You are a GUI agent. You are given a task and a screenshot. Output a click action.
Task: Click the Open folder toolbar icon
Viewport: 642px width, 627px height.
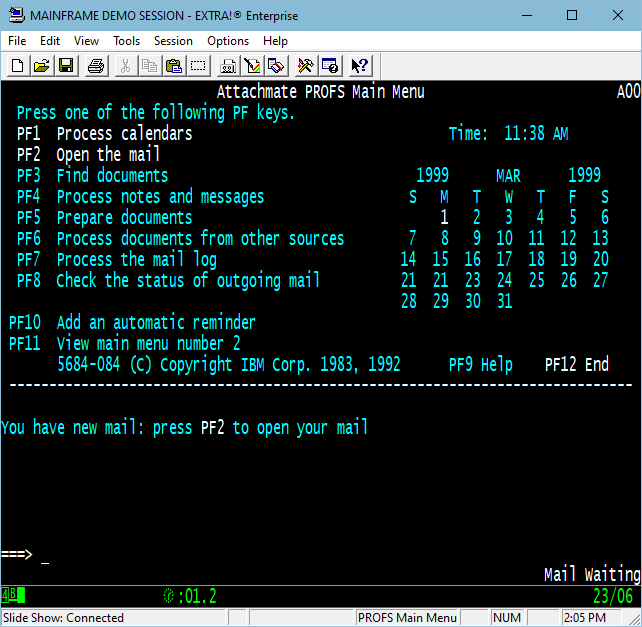click(41, 66)
